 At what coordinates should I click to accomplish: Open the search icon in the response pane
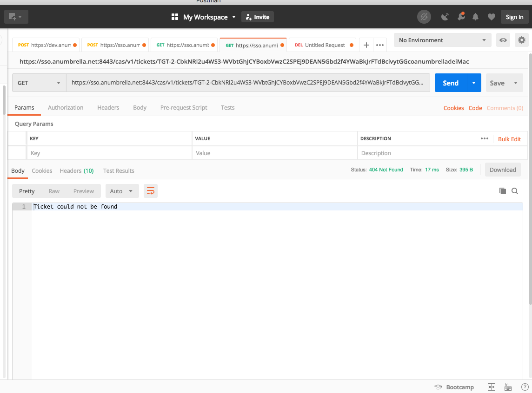[x=515, y=190]
